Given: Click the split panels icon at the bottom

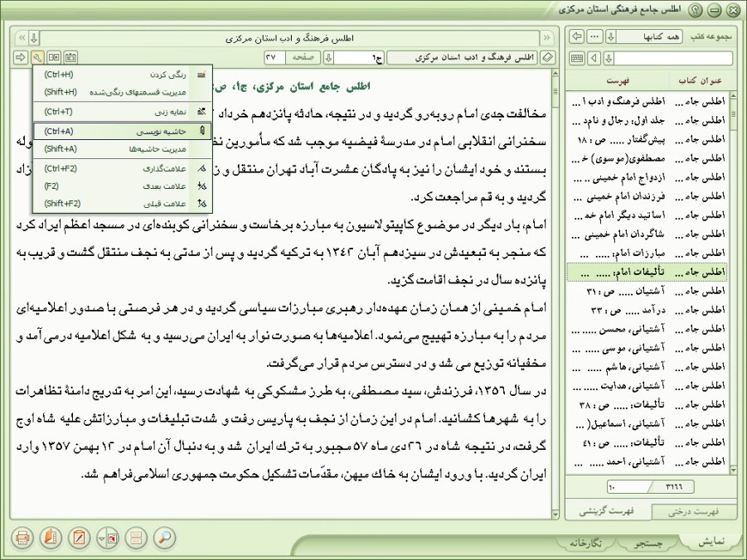Looking at the screenshot, I should click(136, 538).
